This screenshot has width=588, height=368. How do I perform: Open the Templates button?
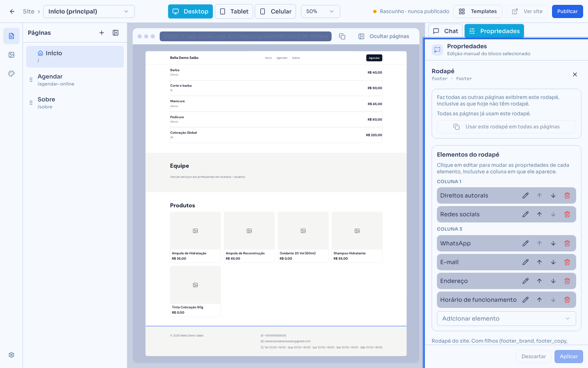(478, 11)
